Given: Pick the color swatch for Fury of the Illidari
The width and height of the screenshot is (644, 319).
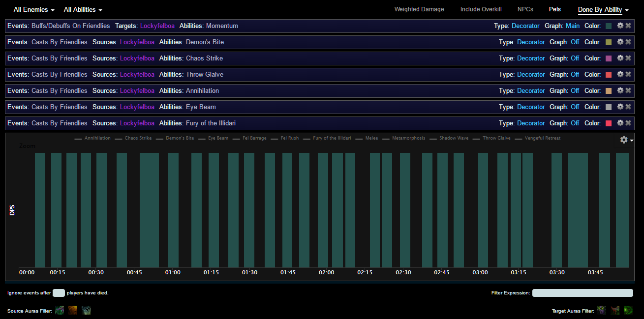Looking at the screenshot, I should click(x=609, y=123).
